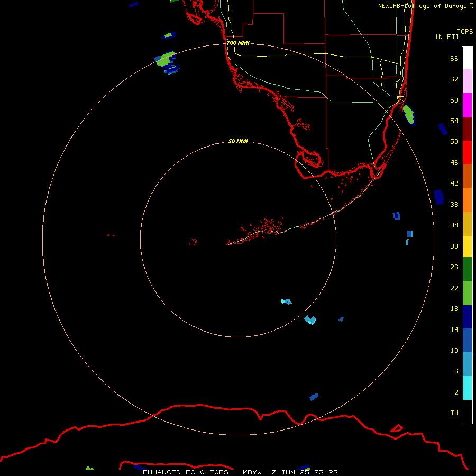This screenshot has height=476, width=476.
Task: Click the ENHANCED ECHO TOPS product title
Action: tap(186, 472)
